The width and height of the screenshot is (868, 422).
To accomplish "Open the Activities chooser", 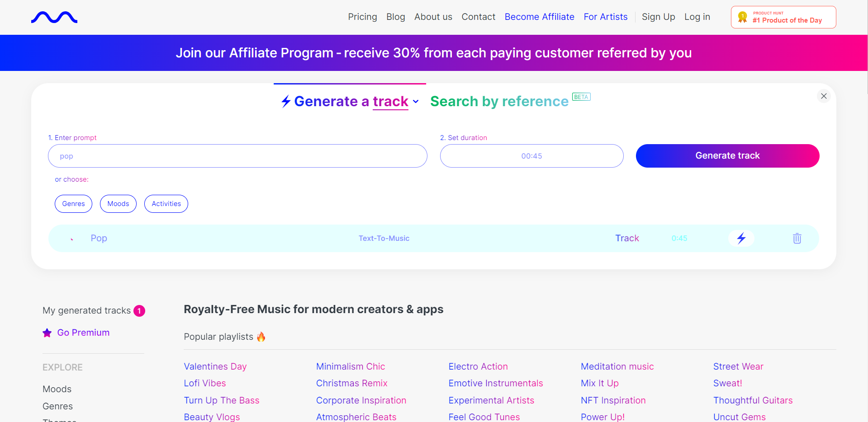I will tap(166, 204).
